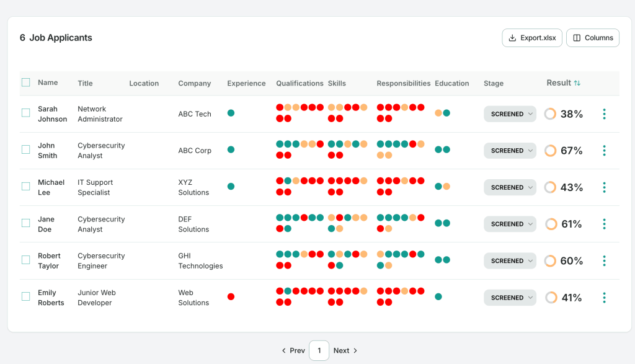This screenshot has height=364, width=635.
Task: Open kebab menu for Robert Taylor
Action: tap(604, 261)
